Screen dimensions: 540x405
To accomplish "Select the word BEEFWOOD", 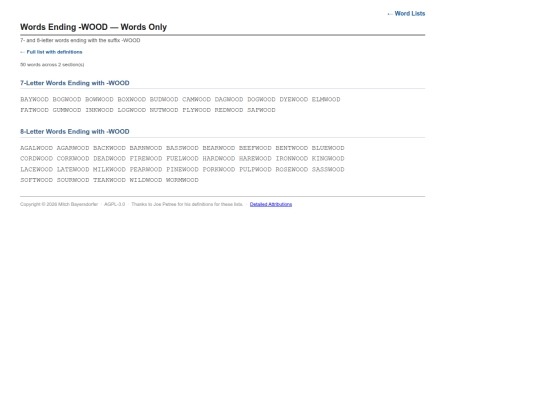I will click(x=255, y=148).
